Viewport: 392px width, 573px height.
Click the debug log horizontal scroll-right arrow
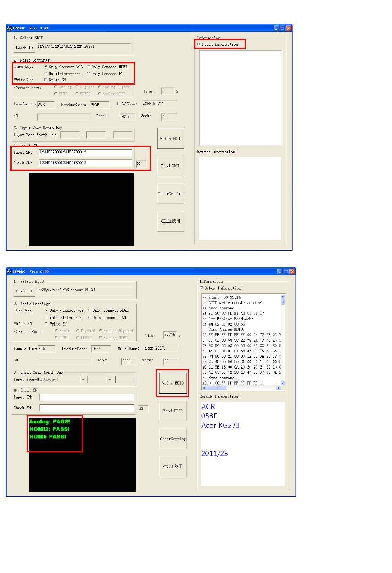tap(279, 388)
